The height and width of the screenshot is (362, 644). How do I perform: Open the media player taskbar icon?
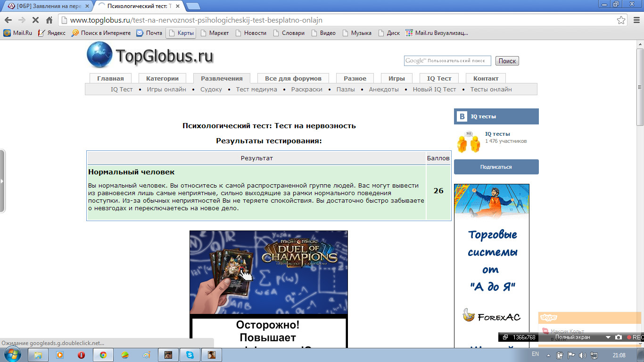point(60,355)
